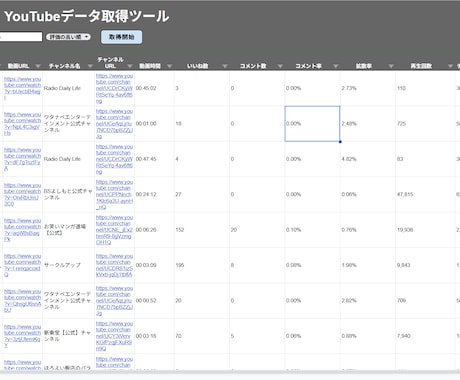
Task: Select channel name cell in the 00:45:02 row
Action: point(68,88)
